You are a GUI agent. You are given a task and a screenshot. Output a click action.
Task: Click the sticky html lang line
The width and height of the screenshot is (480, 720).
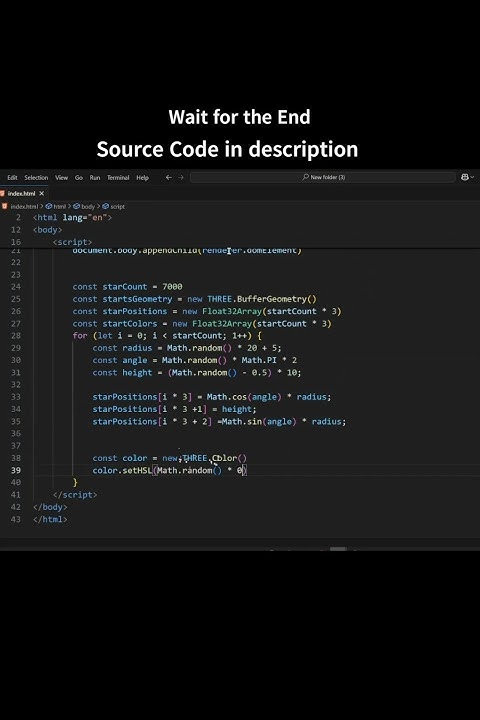(x=72, y=217)
